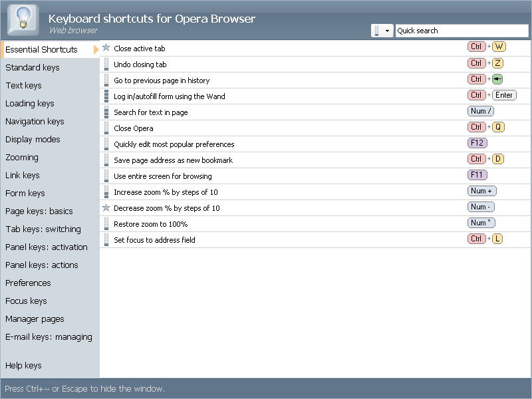
Task: Click marker icon beside Close Opera
Action: tap(106, 128)
